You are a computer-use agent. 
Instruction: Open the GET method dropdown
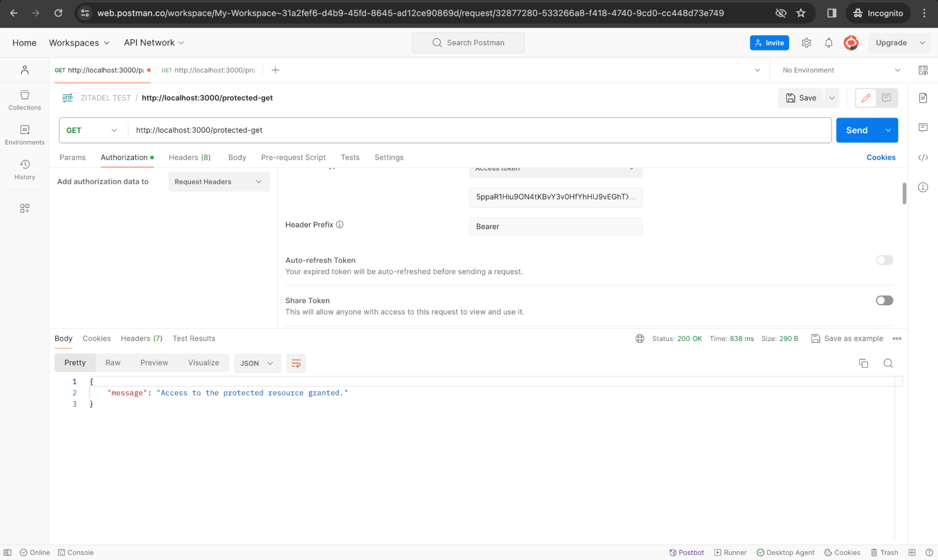tap(92, 130)
